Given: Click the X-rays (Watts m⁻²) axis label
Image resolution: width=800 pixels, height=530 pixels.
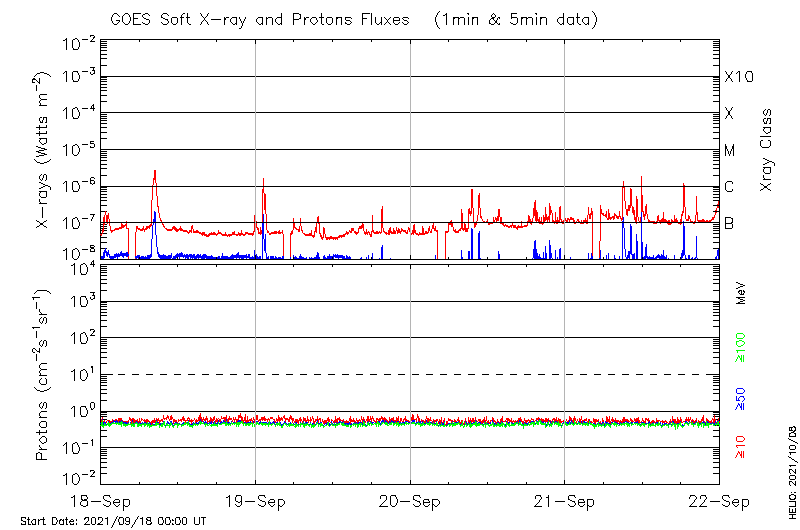Looking at the screenshot, I should [x=44, y=150].
